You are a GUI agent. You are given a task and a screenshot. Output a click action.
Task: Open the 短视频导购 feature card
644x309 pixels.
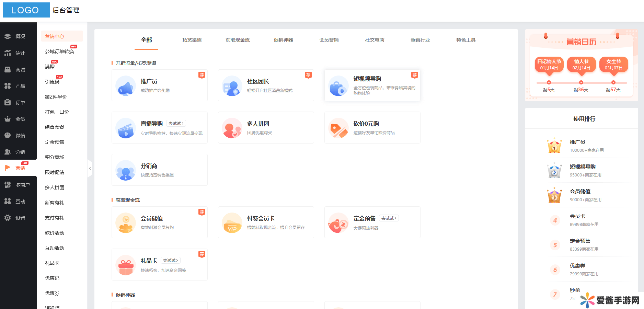[x=372, y=85]
